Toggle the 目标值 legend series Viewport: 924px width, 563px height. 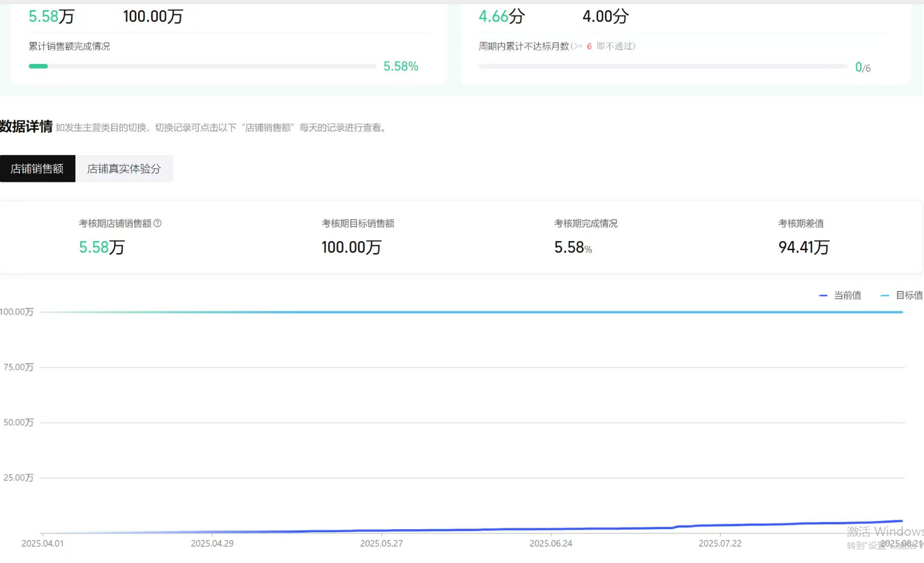[902, 295]
